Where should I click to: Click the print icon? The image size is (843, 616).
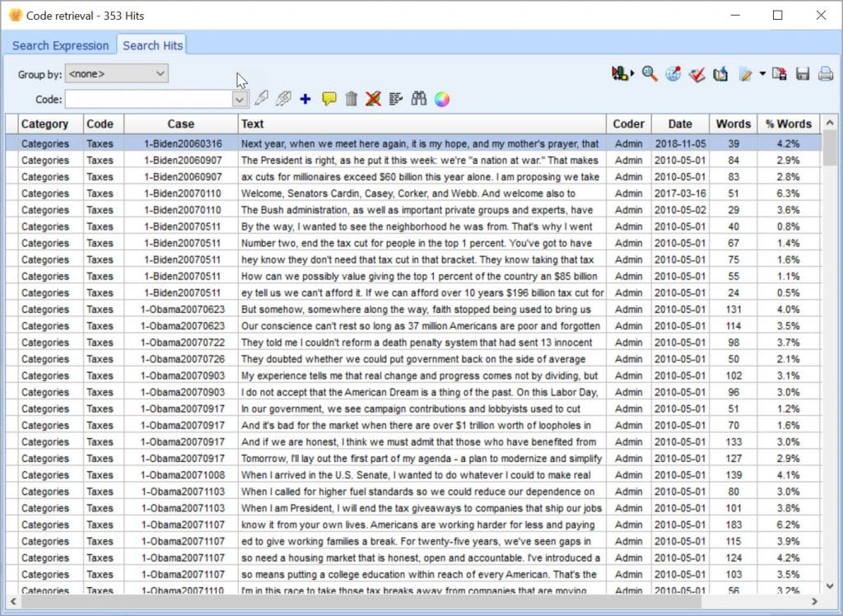826,74
